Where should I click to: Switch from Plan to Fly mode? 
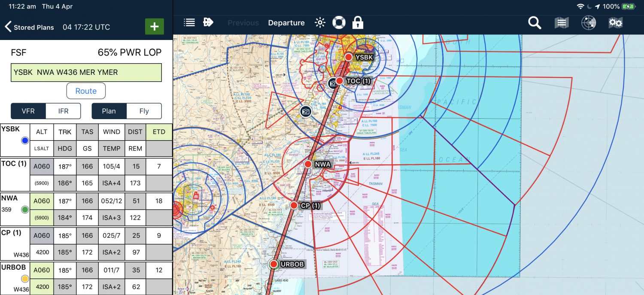[144, 111]
